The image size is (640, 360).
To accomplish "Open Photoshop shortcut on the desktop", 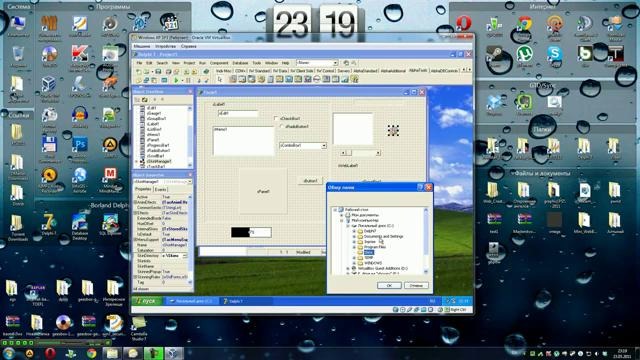I will [x=80, y=145].
